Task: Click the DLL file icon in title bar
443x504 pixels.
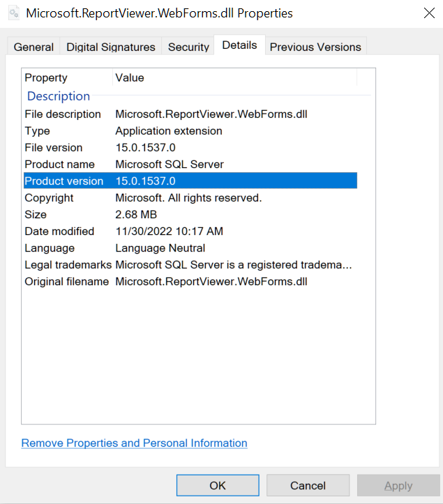Action: tap(14, 13)
